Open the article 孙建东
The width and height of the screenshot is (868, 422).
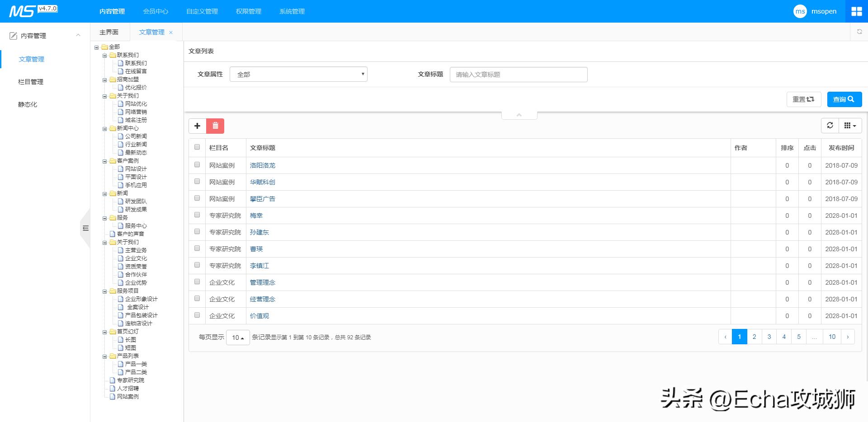259,232
